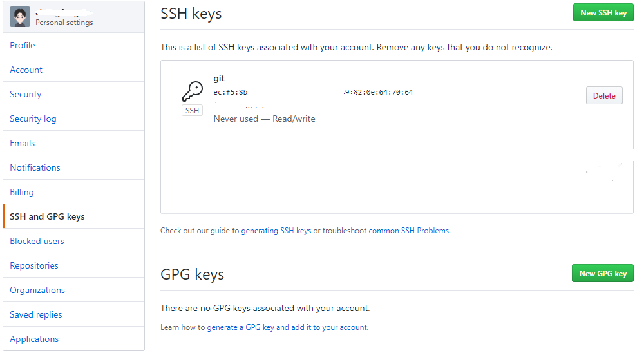Open Emails settings
This screenshot has height=353, width=644.
point(23,143)
